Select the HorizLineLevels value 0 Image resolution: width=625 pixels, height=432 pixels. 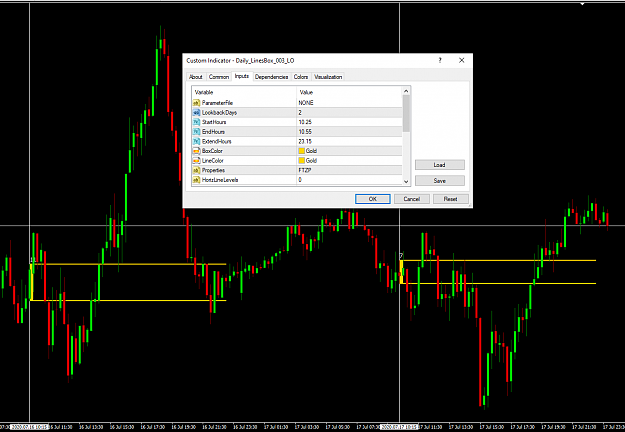300,180
